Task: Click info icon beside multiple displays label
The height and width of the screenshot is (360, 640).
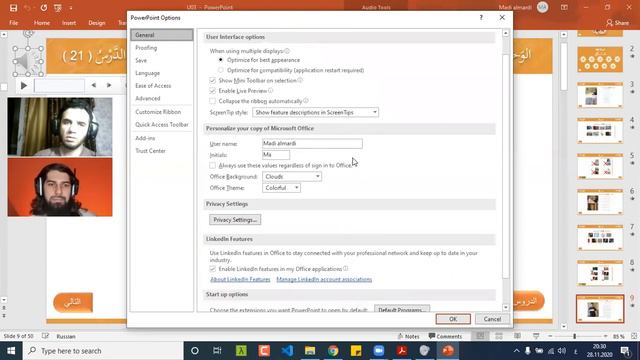Action: coord(287,51)
